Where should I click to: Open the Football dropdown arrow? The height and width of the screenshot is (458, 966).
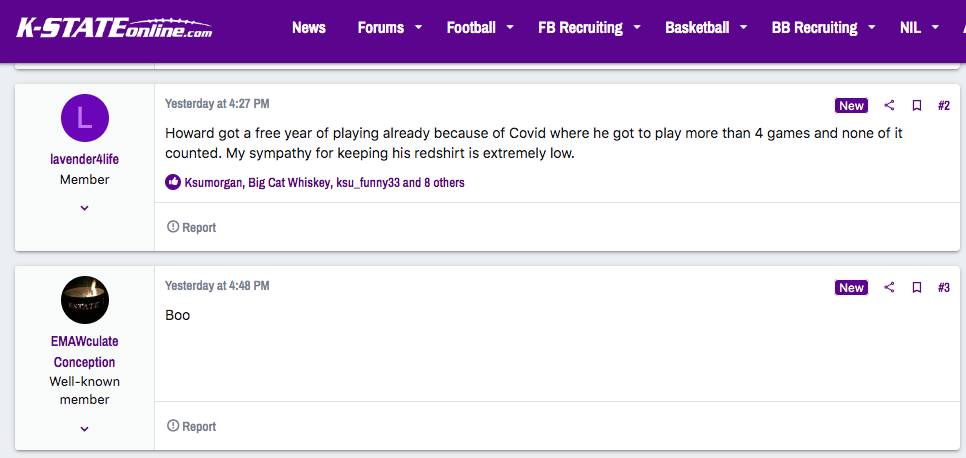pyautogui.click(x=510, y=28)
